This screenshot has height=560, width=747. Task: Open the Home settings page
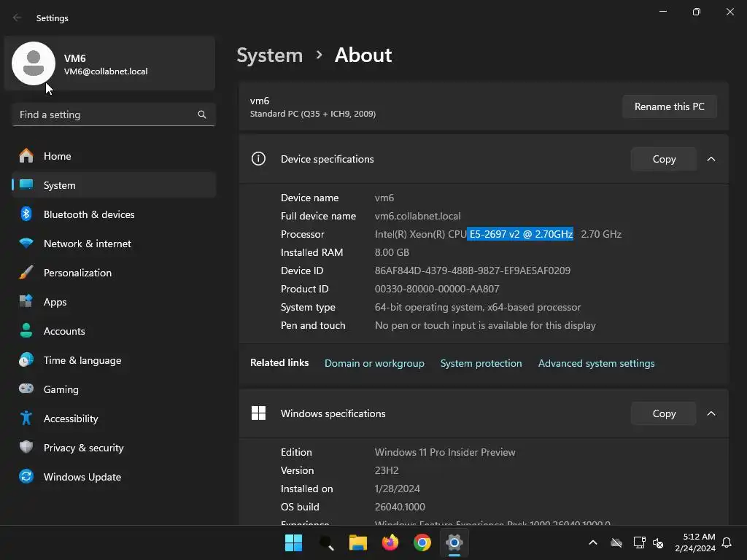(x=113, y=156)
